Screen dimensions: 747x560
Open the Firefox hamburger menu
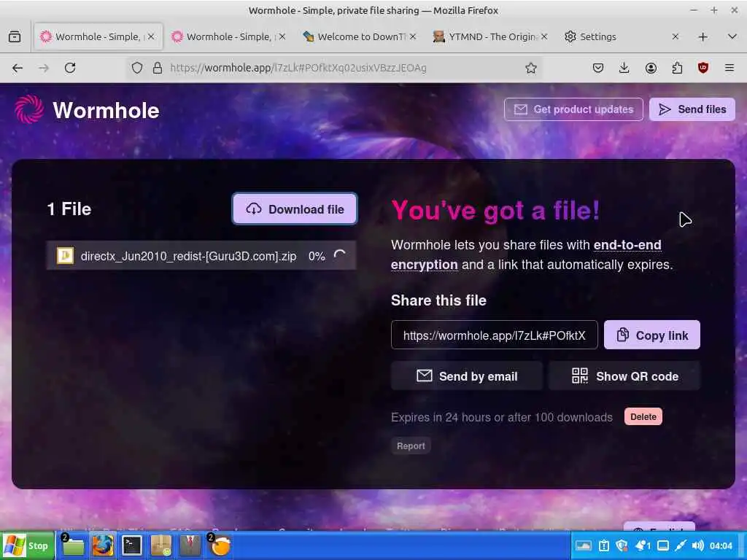(x=729, y=68)
